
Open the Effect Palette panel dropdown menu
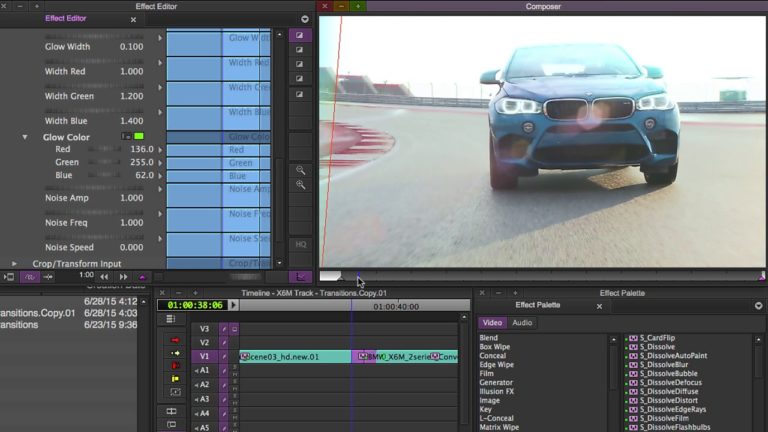[758, 305]
